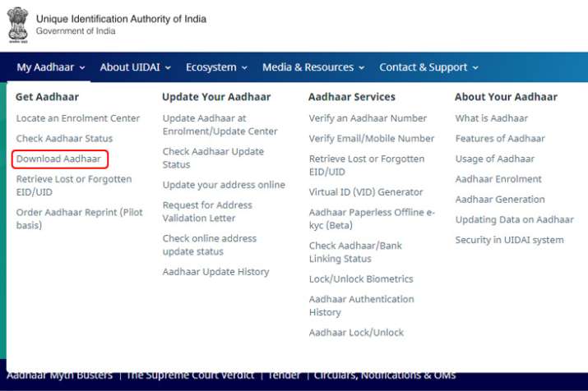This screenshot has width=588, height=391.
Task: Open Verify an Aadhaar Number
Action: click(368, 118)
